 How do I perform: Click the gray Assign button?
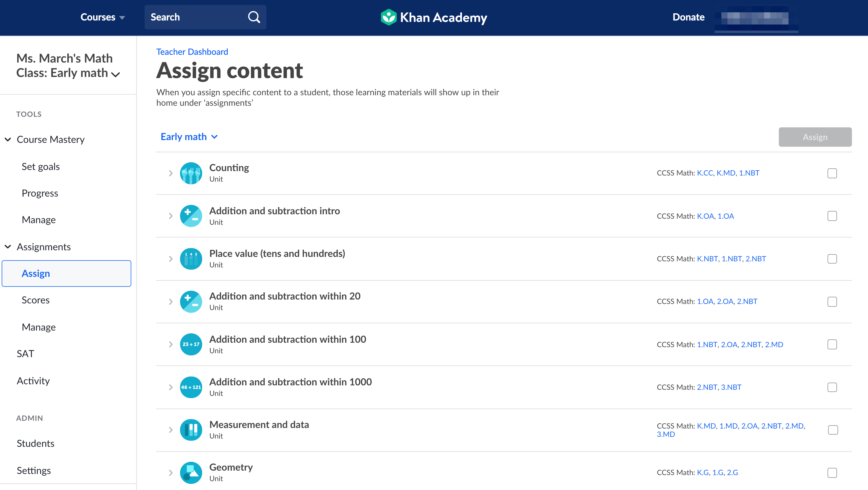815,137
